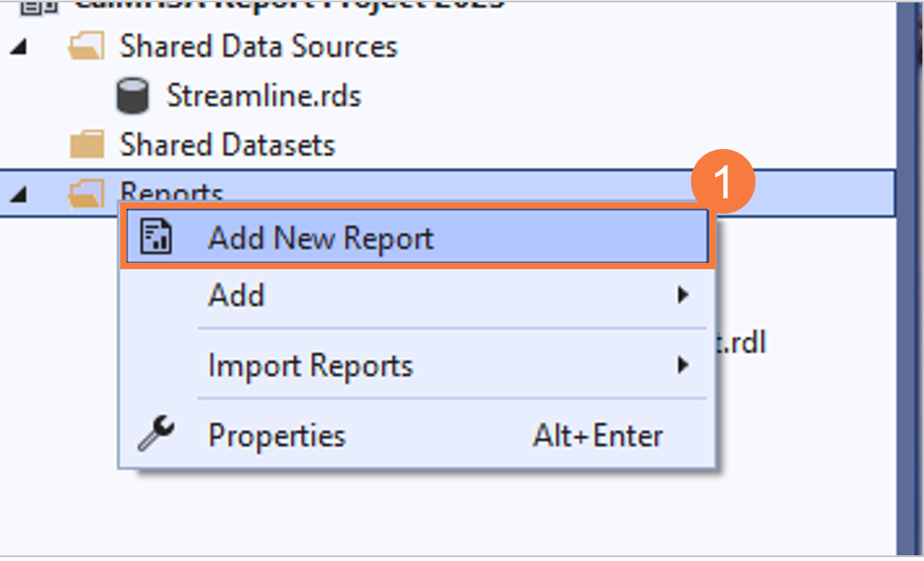Viewport: 924px width, 561px height.
Task: Select the Streamline.rds data source
Action: click(264, 95)
